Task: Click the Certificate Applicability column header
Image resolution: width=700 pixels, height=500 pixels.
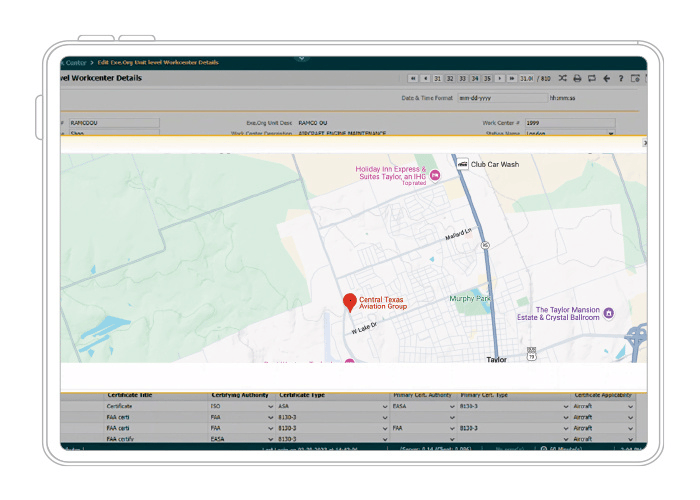Action: click(x=603, y=395)
